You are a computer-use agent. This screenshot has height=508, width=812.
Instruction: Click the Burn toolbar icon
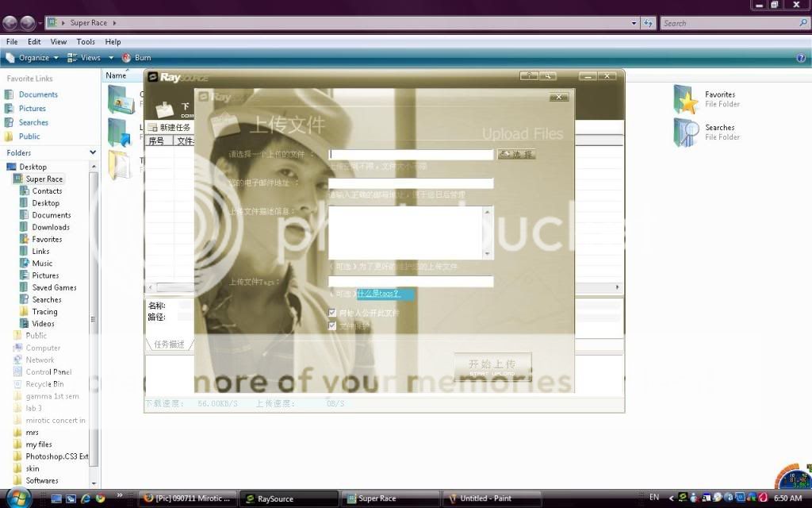[x=127, y=58]
